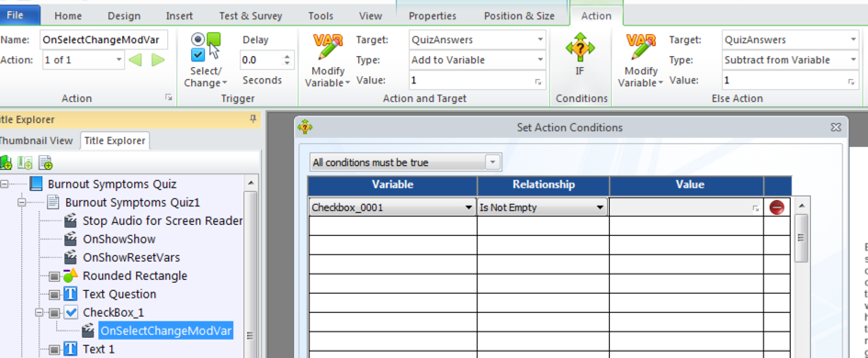Viewport: 868px width, 358px height.
Task: Click the first add-chapter toolbar icon
Action: click(6, 162)
